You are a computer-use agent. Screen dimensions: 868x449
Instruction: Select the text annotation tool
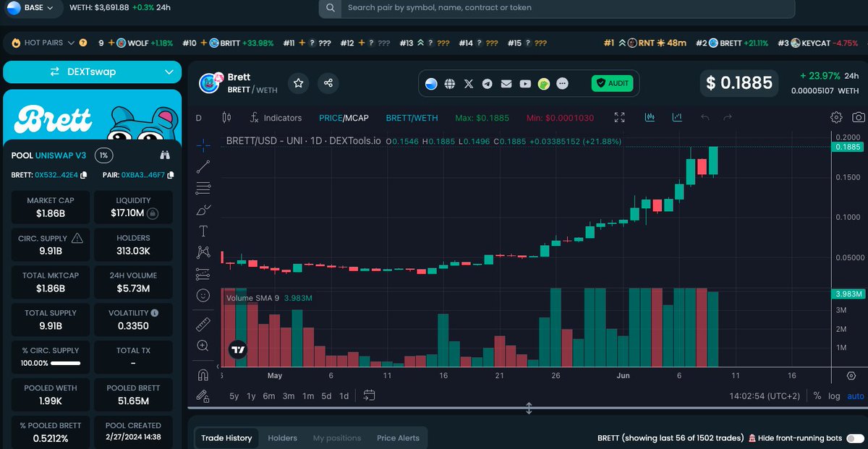tap(203, 231)
